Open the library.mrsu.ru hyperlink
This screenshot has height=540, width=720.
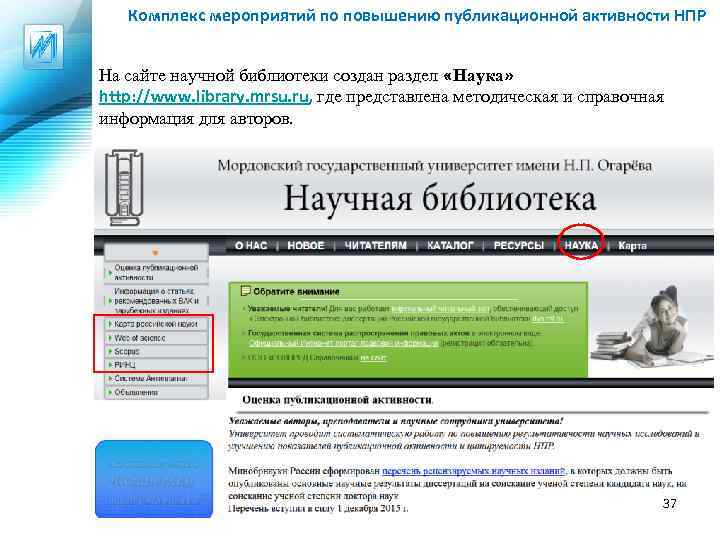click(x=205, y=97)
